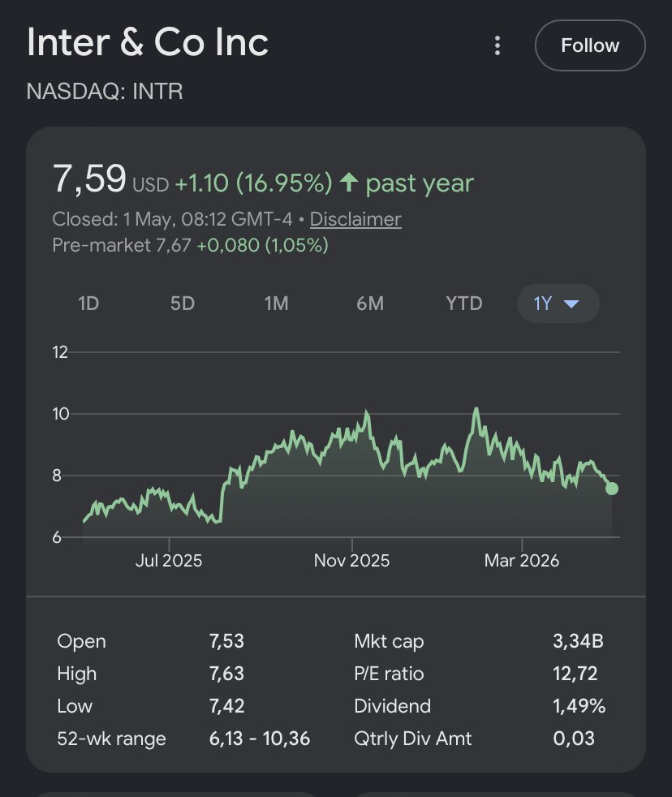Viewport: 672px width, 797px height.
Task: Click the Qtrly Div Amt value 0,03
Action: pos(574,739)
